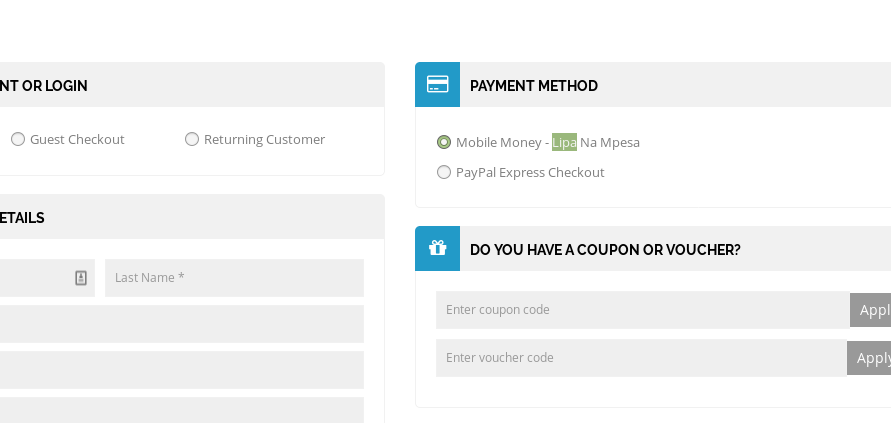Viewport: 891px width, 423px height.
Task: Click the empty field directly below Last Name
Action: (180, 324)
